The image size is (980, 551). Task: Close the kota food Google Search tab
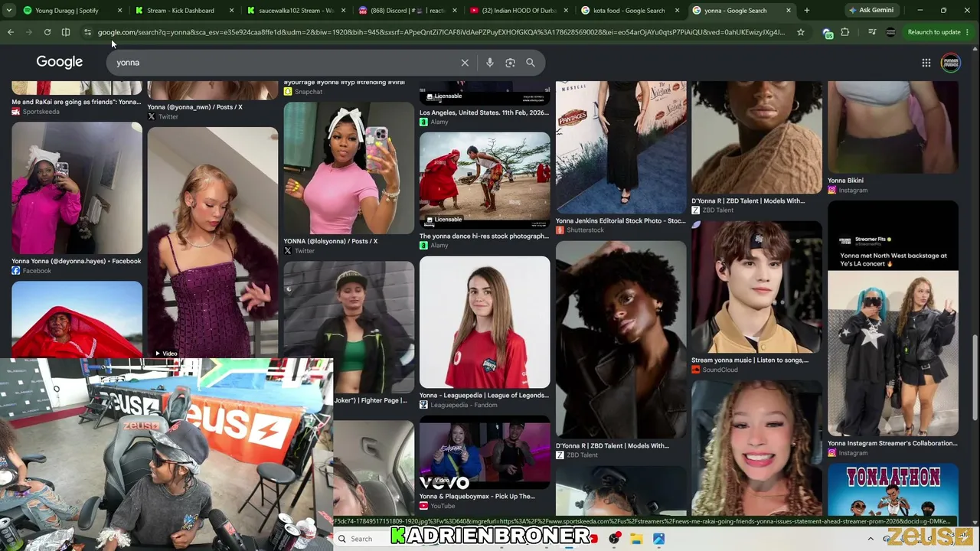[x=677, y=11]
